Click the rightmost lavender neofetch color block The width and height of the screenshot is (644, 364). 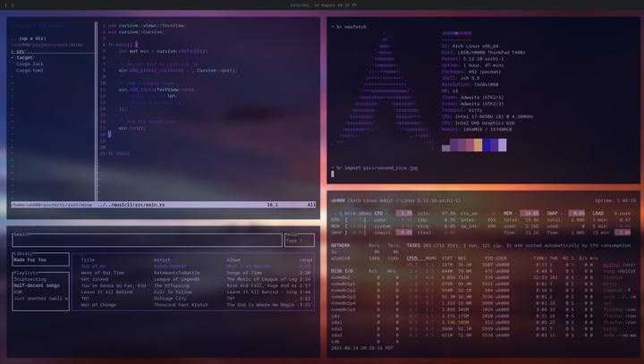[503, 145]
